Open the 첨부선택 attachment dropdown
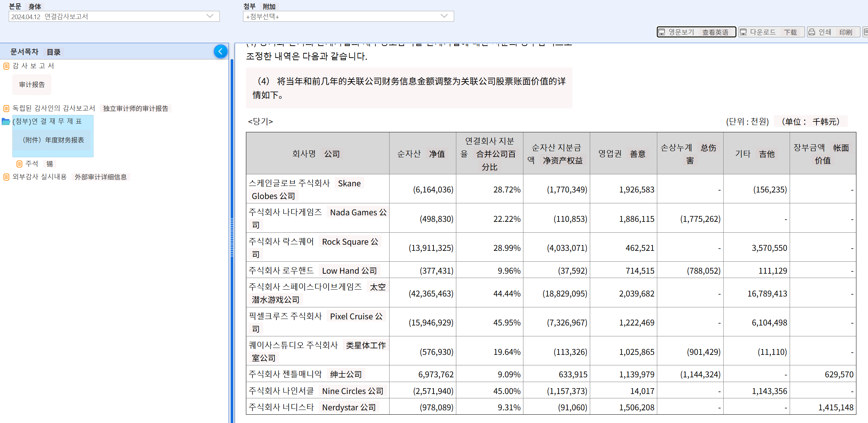The image size is (868, 423). pos(349,16)
